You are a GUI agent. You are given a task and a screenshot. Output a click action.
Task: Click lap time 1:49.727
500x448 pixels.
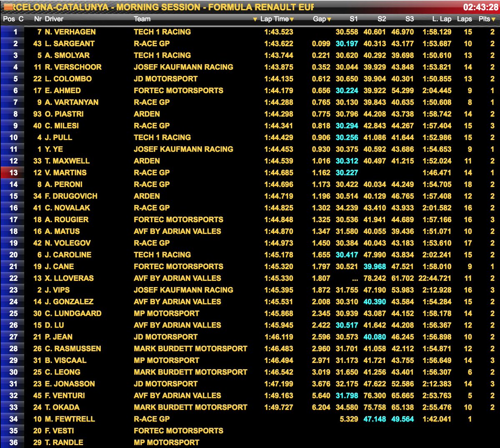(279, 407)
